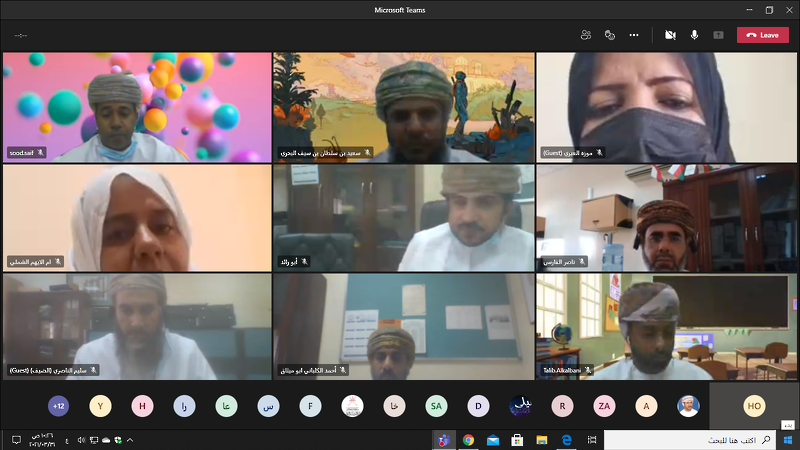The image size is (800, 450).
Task: Click the ZA participant avatar
Action: [x=604, y=406]
